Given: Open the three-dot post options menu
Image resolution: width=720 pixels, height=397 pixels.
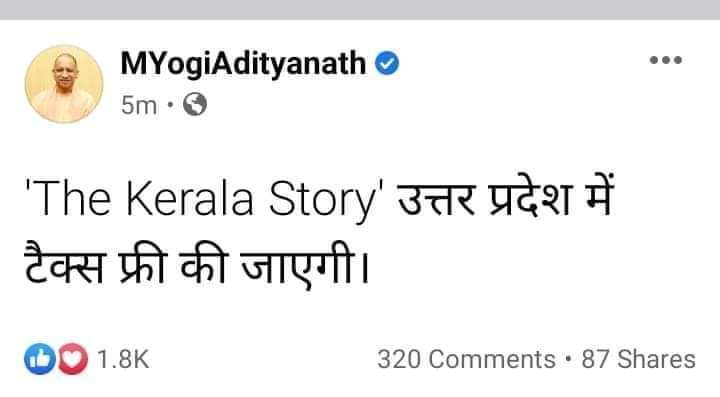Looking at the screenshot, I should tap(666, 60).
